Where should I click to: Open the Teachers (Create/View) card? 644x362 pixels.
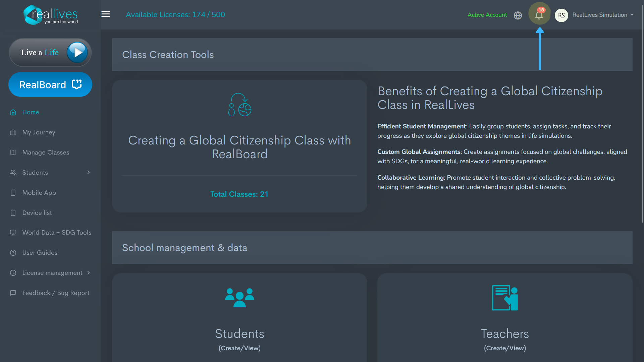click(x=505, y=318)
